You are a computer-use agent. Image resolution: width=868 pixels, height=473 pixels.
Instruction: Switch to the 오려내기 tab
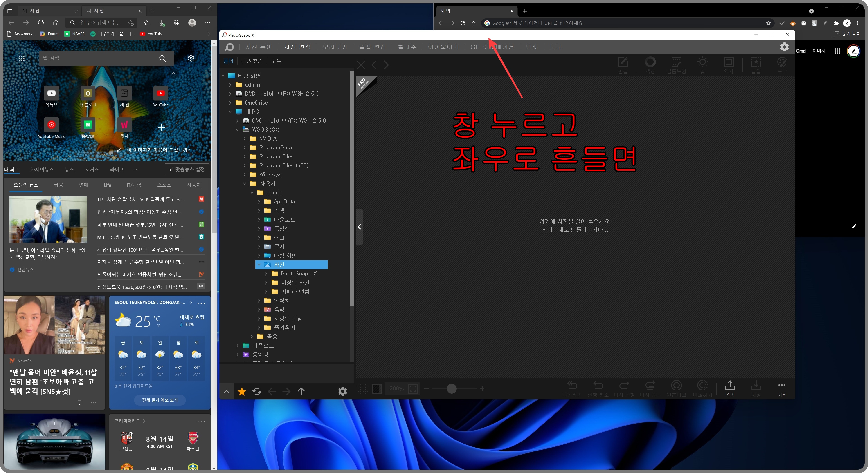(335, 47)
